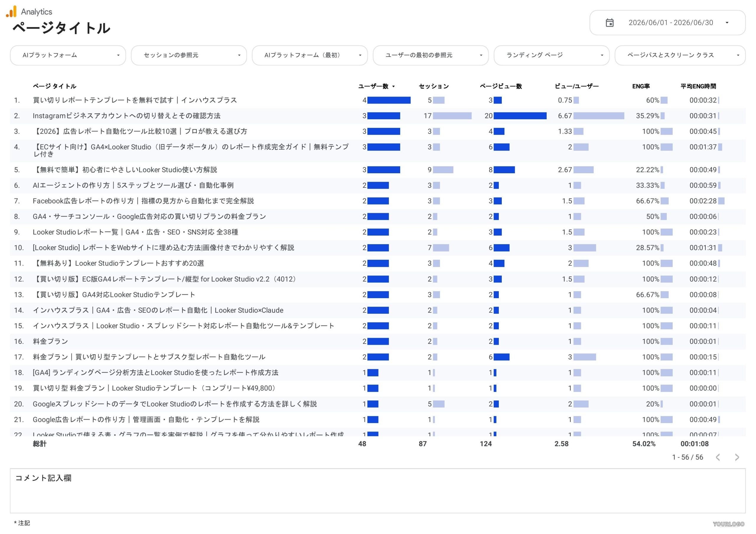This screenshot has width=756, height=534.
Task: Sort by ENG率 column header
Action: 641,86
